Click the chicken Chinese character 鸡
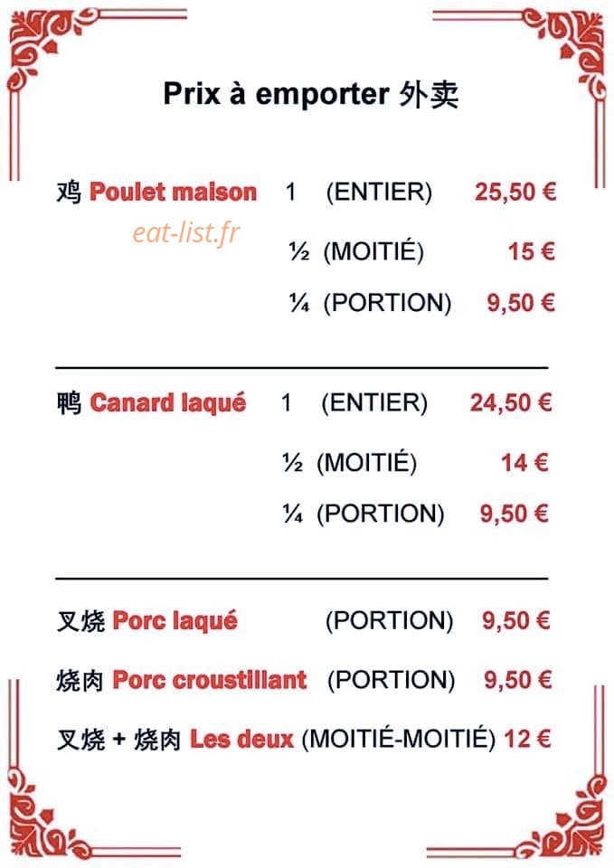 coord(70,192)
